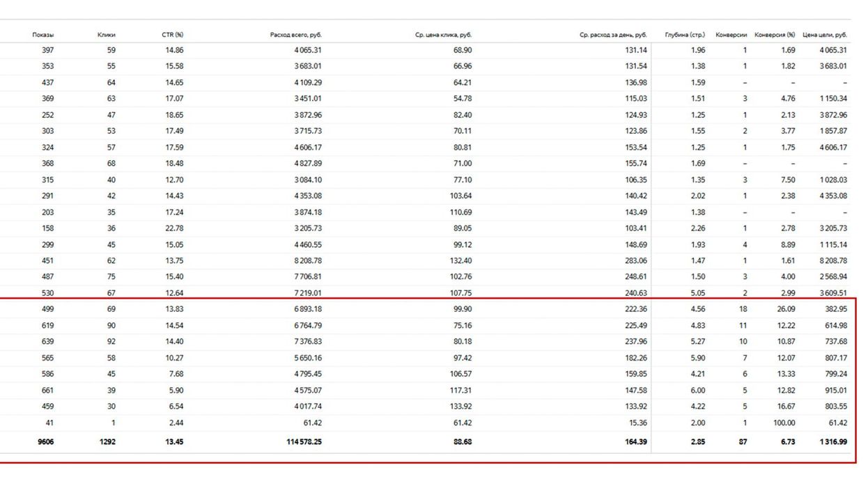Image resolution: width=868 pixels, height=488 pixels.
Task: Click the Ср. цена клика, руб. header
Action: click(443, 35)
